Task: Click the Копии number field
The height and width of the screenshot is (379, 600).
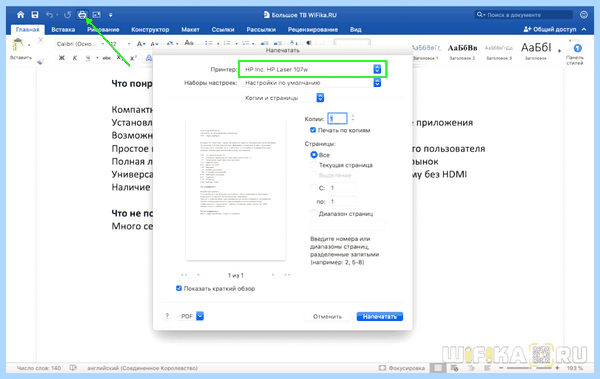Action: tap(337, 118)
